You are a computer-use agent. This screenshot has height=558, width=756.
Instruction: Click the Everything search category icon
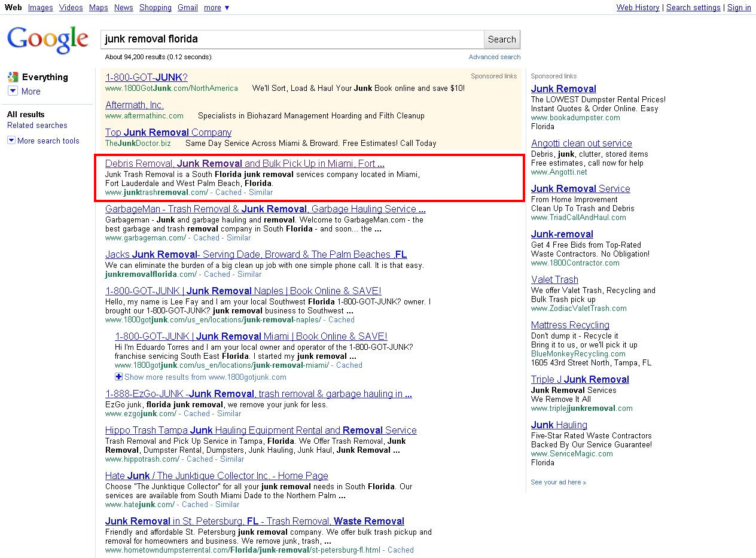(x=13, y=77)
